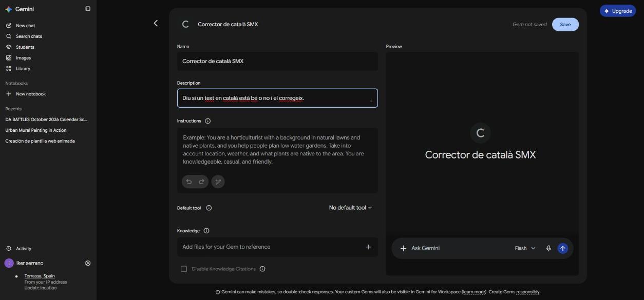
Task: Add knowledge files with the plus icon
Action: tap(368, 247)
